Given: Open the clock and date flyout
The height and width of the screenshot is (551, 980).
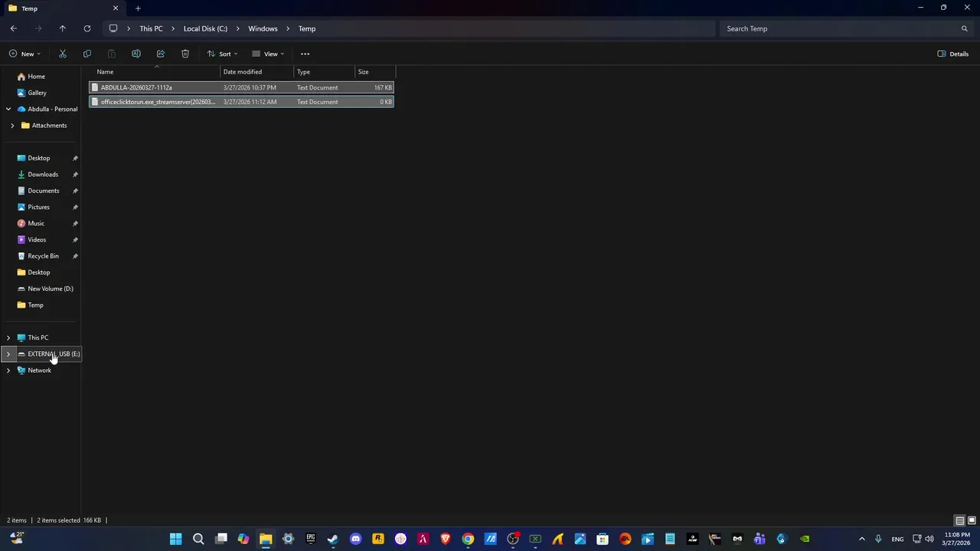Looking at the screenshot, I should coord(957,539).
